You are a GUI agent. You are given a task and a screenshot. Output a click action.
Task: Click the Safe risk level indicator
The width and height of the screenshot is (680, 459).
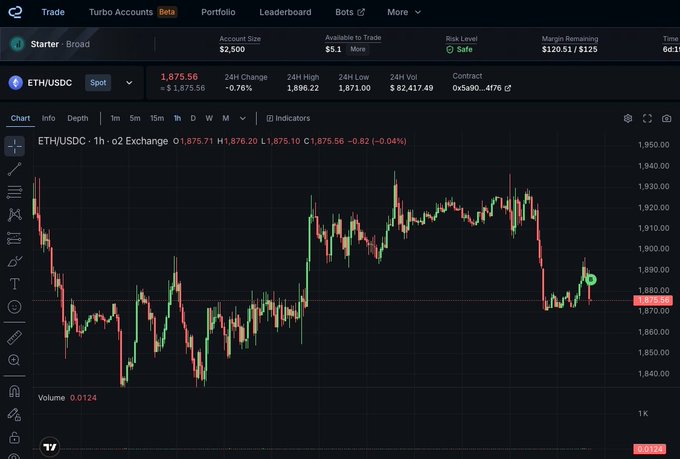click(x=459, y=49)
